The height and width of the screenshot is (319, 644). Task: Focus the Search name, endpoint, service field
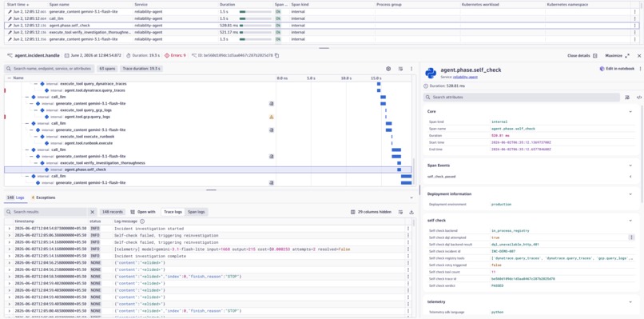point(49,69)
